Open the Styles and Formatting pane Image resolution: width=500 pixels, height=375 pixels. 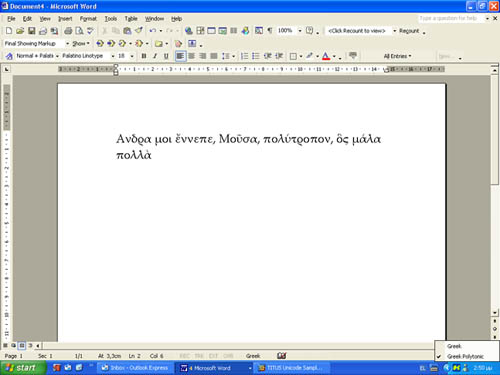point(9,56)
